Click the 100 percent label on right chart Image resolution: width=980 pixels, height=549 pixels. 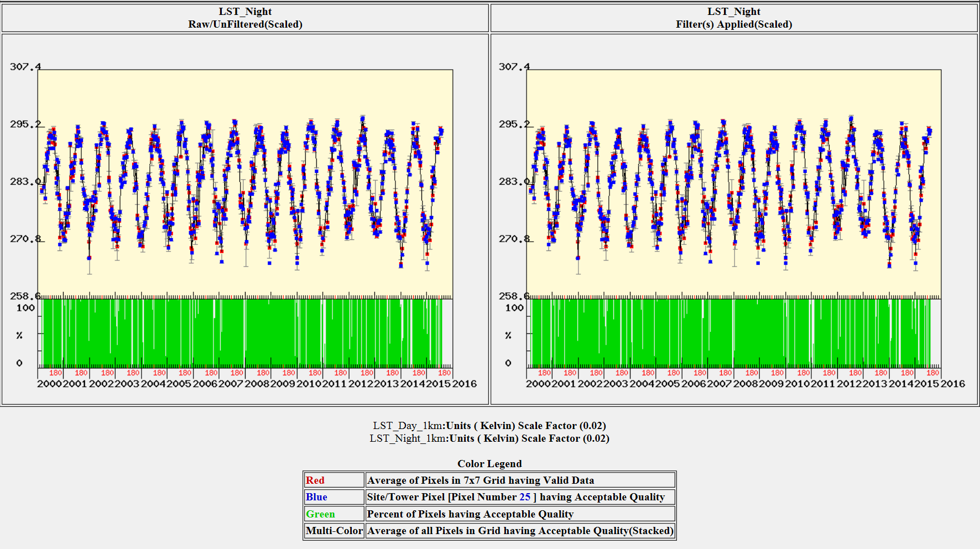pyautogui.click(x=514, y=308)
